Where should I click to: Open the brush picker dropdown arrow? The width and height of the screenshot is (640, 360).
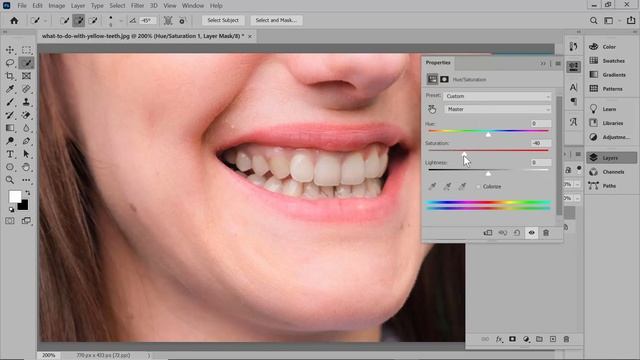pyautogui.click(x=121, y=20)
